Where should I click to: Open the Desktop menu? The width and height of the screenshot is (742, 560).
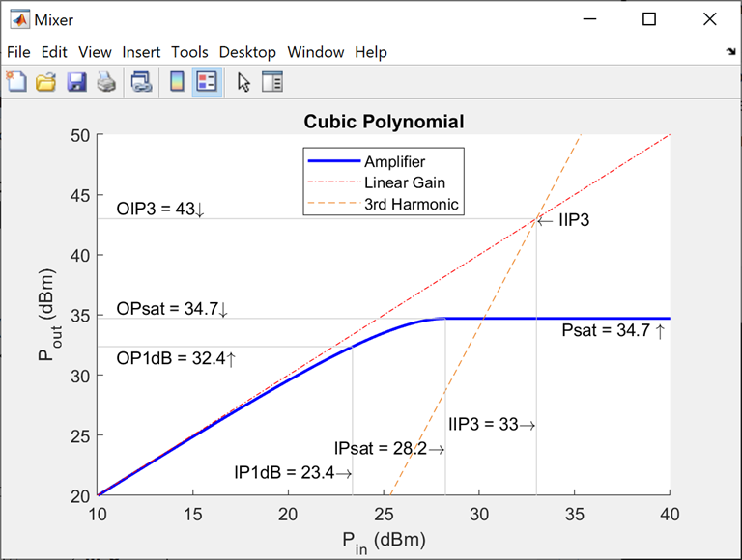point(247,52)
